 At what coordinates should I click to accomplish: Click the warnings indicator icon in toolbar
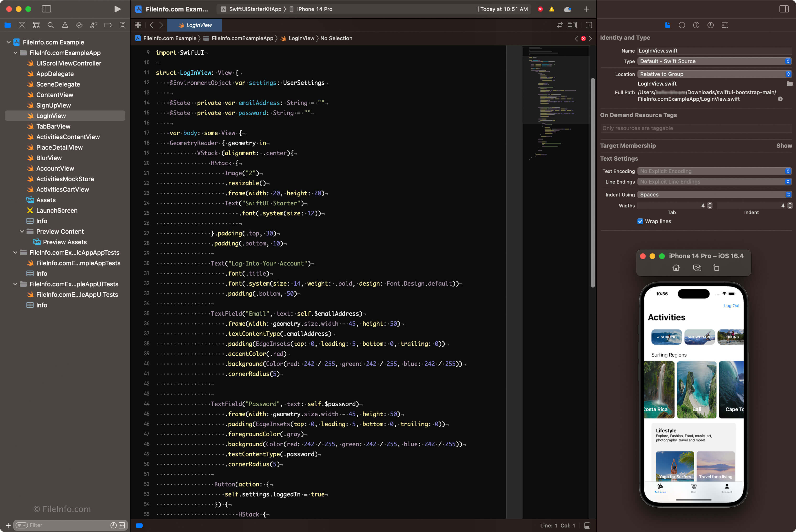(553, 9)
